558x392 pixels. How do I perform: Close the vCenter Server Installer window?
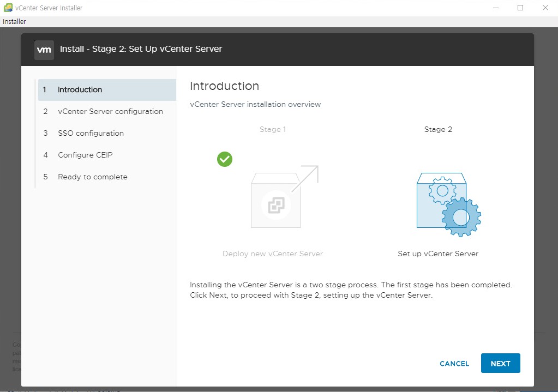[545, 8]
